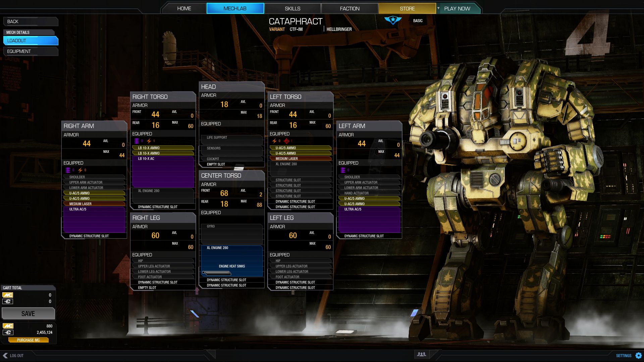The width and height of the screenshot is (644, 362).
Task: Click the cart total C-Bills icon
Action: [8, 301]
